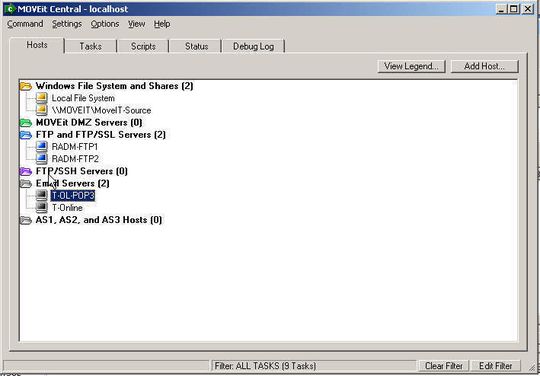540x376 pixels.
Task: Click the RADM-FTP2 computer icon
Action: [x=42, y=159]
